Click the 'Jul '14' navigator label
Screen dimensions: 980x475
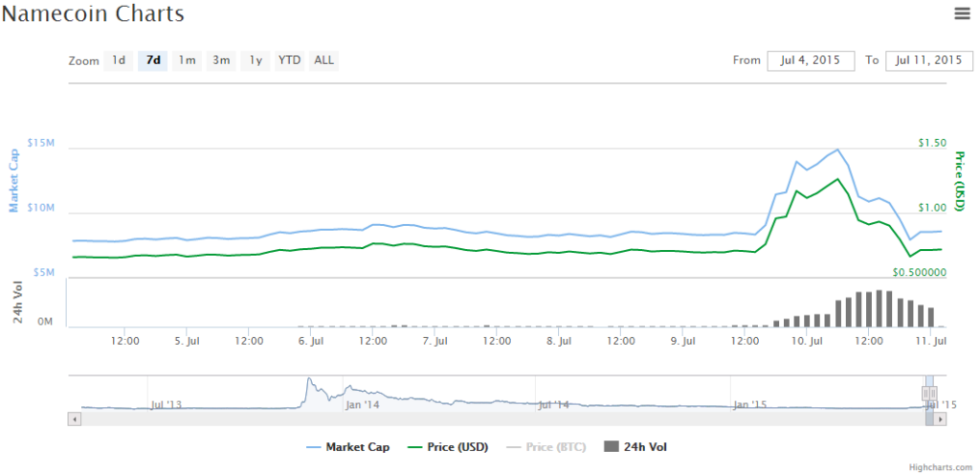click(554, 405)
